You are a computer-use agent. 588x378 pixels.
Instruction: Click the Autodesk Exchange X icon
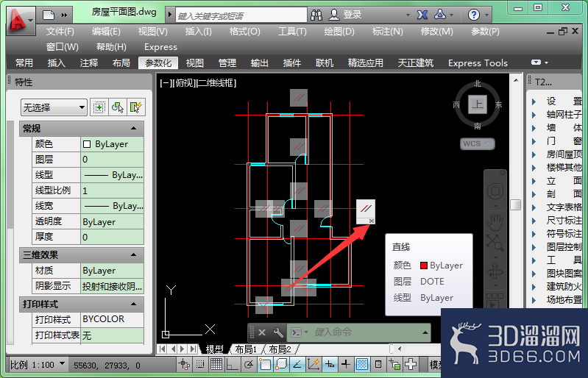pos(422,15)
